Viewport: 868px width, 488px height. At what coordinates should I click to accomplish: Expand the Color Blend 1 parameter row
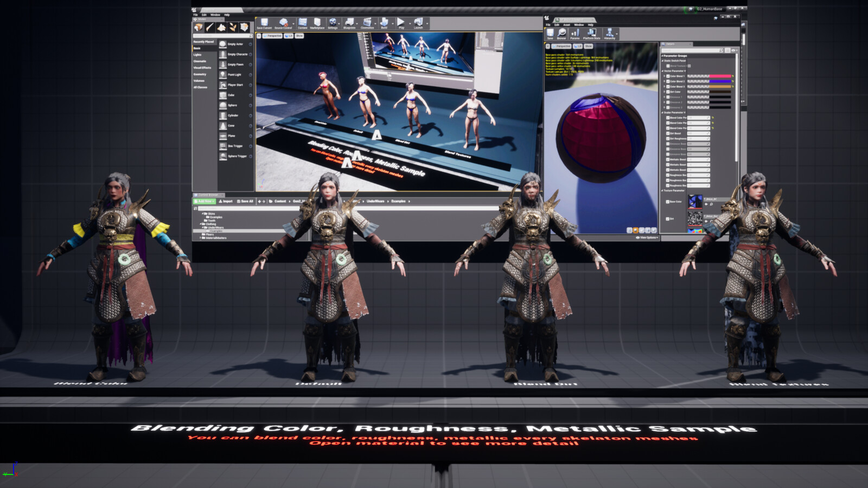pyautogui.click(x=664, y=76)
